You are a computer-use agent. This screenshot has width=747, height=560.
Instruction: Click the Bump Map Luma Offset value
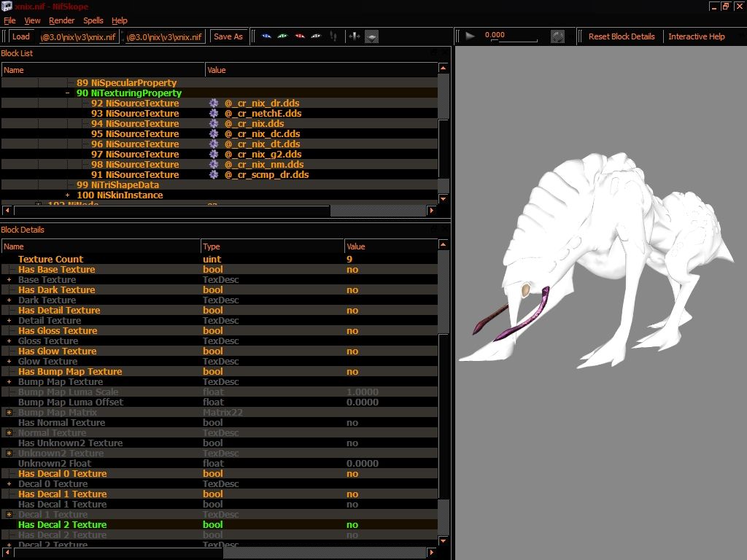pyautogui.click(x=363, y=402)
